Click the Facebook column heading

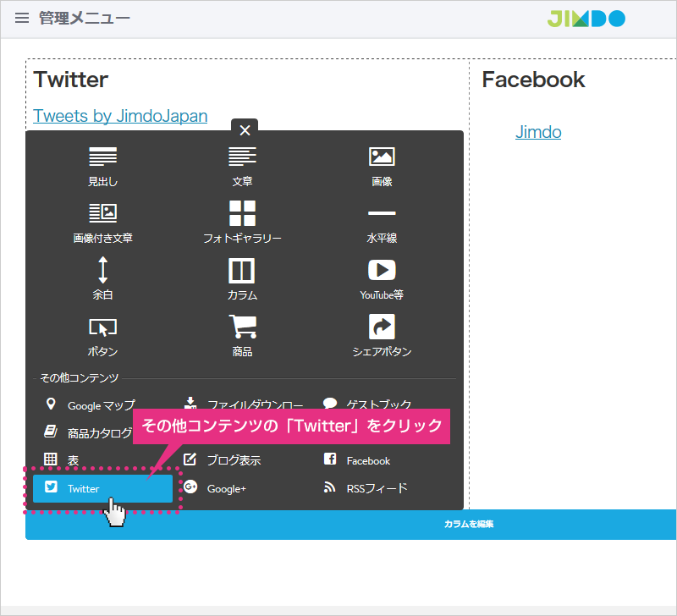pyautogui.click(x=533, y=80)
